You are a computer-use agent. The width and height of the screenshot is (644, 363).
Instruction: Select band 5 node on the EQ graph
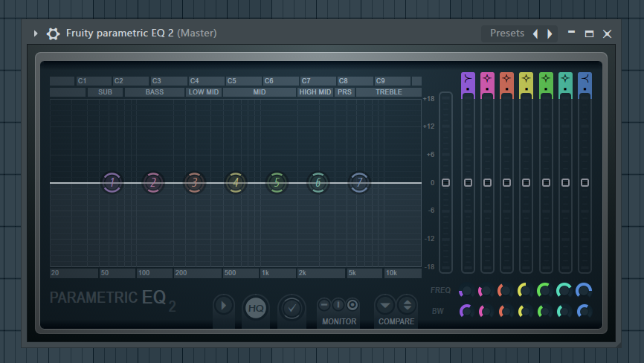(277, 183)
